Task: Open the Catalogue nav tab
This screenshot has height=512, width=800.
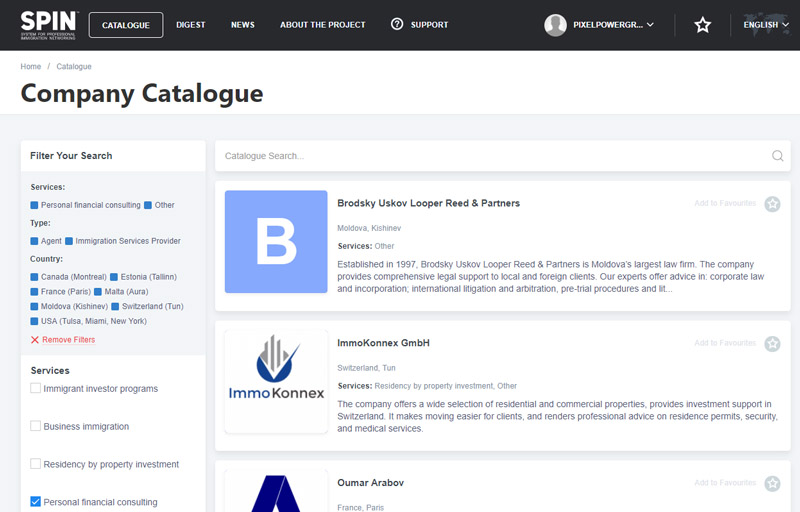Action: click(126, 25)
